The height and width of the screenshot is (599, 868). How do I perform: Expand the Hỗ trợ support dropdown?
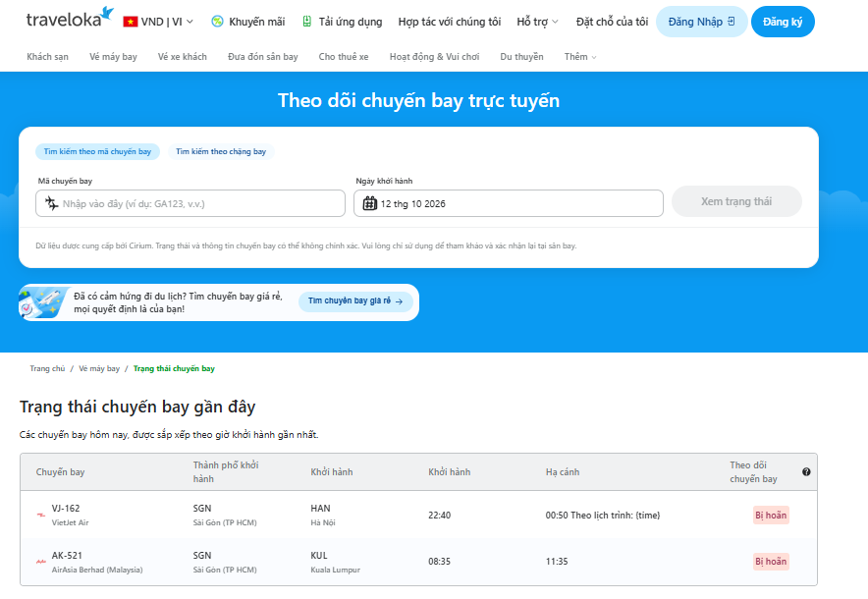click(537, 22)
